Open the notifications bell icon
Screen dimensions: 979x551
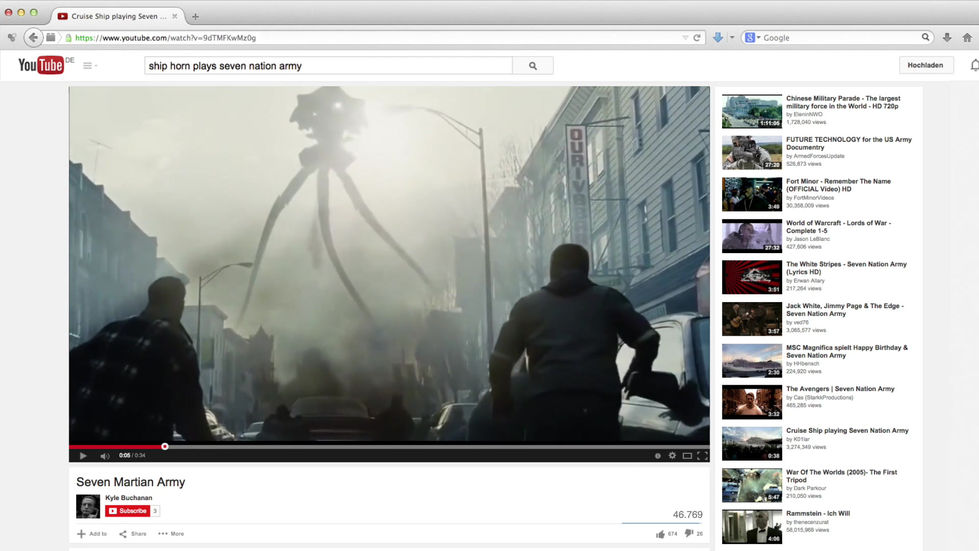coord(974,65)
